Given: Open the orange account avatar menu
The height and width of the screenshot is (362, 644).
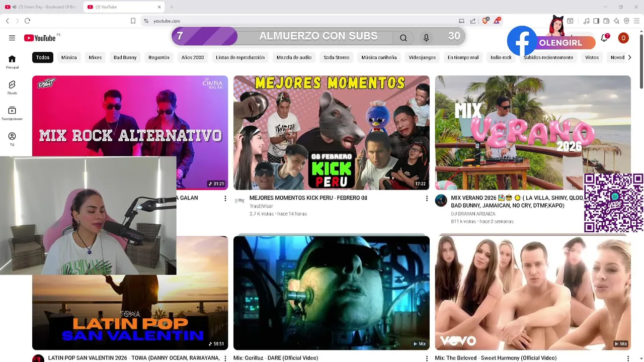Looking at the screenshot, I should (x=623, y=38).
